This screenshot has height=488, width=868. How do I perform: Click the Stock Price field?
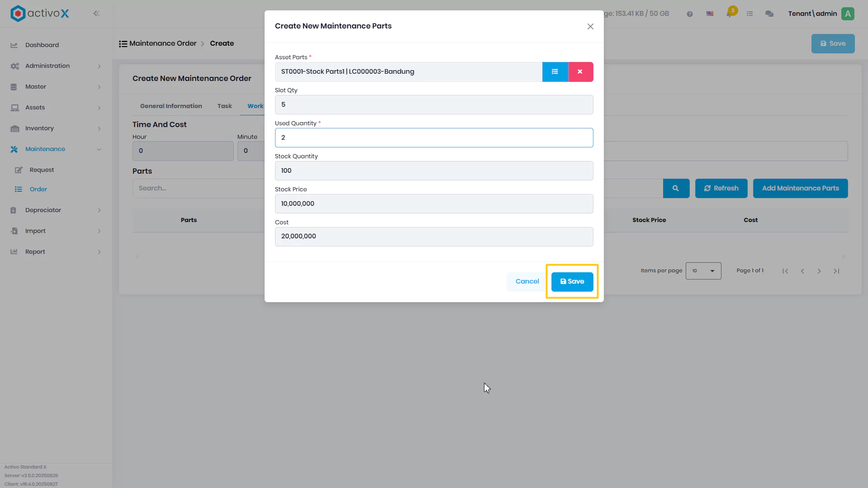pos(434,204)
